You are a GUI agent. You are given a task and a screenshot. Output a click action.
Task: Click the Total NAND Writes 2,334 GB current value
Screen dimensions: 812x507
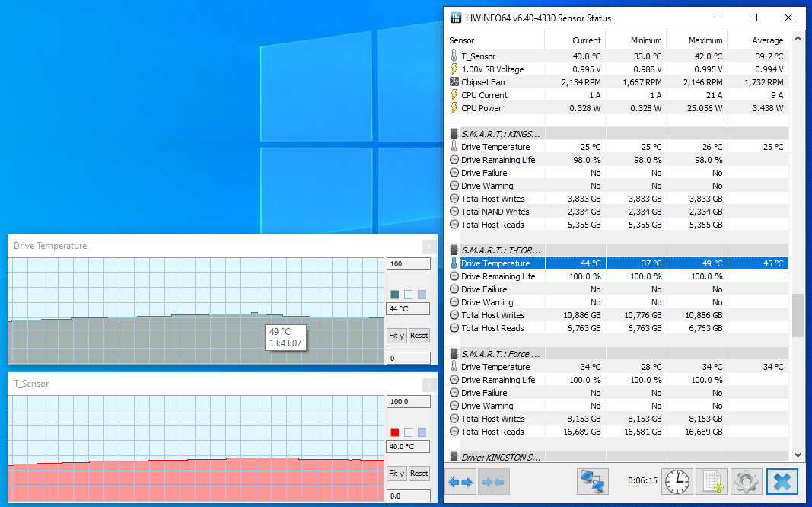(x=584, y=212)
